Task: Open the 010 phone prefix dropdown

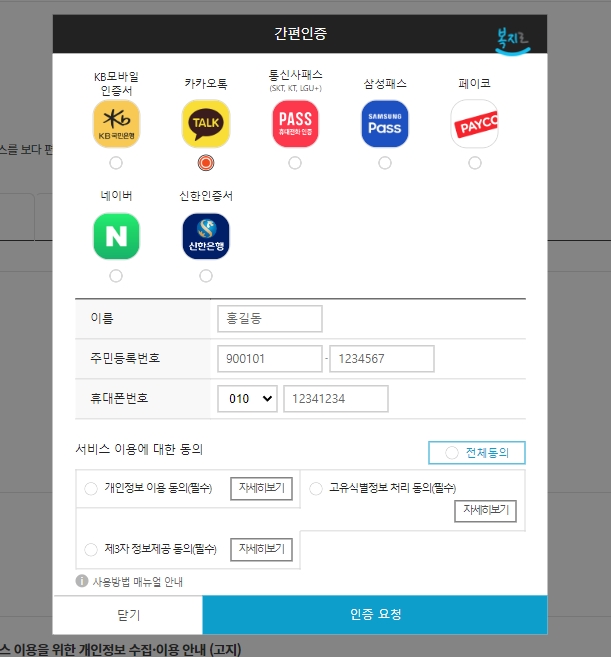Action: pos(247,398)
